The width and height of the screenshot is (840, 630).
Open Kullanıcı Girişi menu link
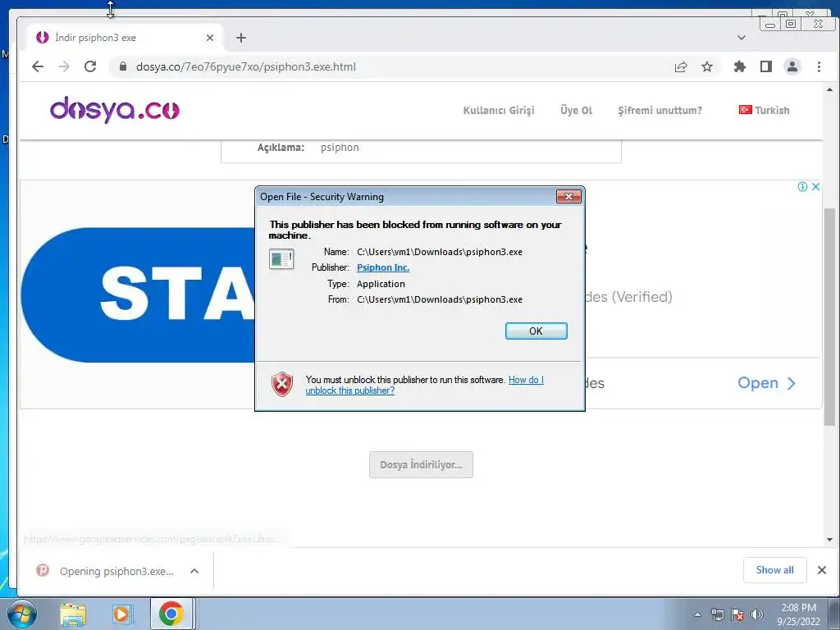click(499, 111)
